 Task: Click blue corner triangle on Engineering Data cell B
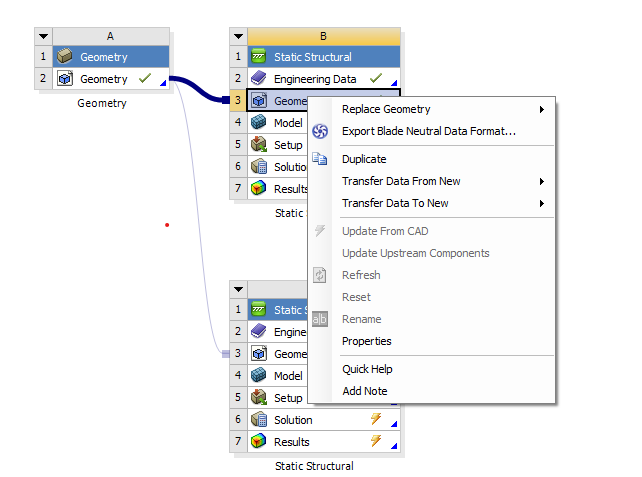tap(394, 83)
